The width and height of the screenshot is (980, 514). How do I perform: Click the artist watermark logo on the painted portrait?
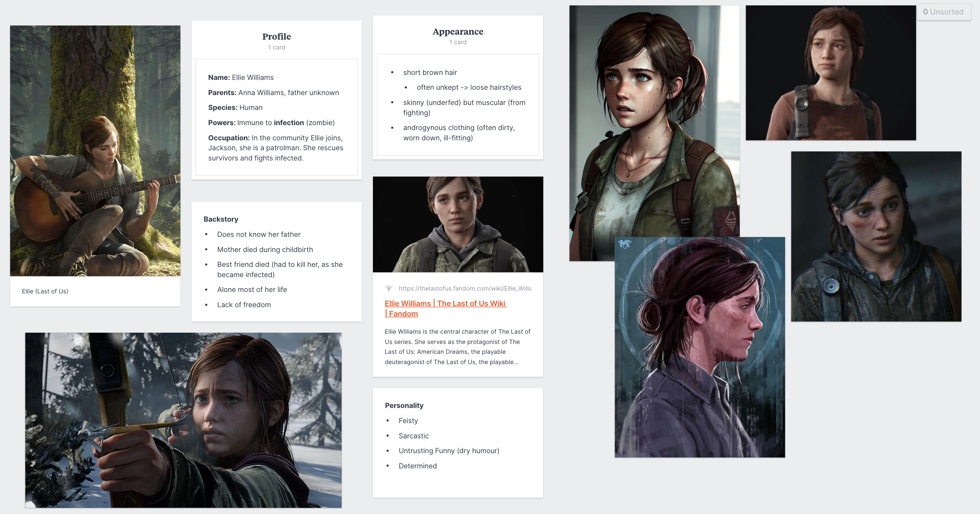(624, 244)
